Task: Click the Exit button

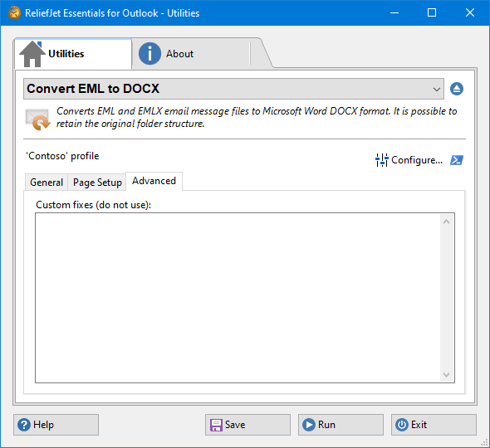Action: click(x=434, y=425)
